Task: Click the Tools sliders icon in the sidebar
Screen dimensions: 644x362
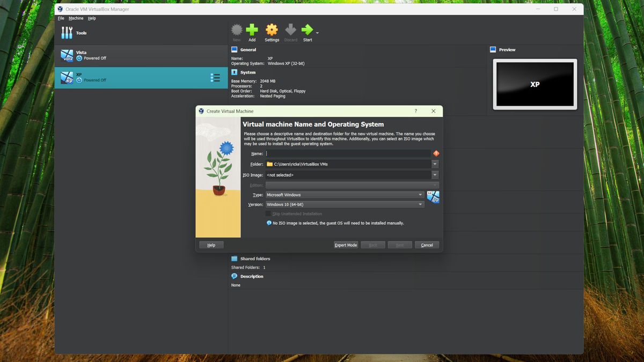Action: 68,33
